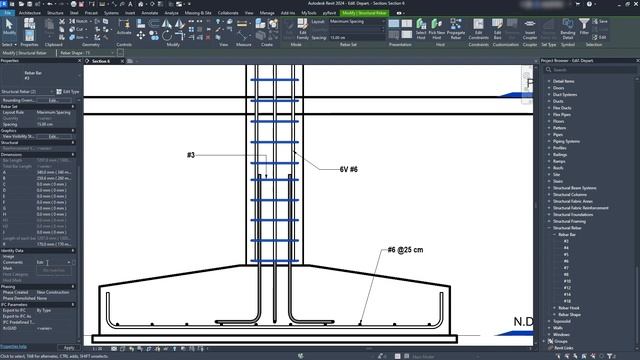Pick the Mirror Pick Axis tool
640x360 pixels.
167,24
